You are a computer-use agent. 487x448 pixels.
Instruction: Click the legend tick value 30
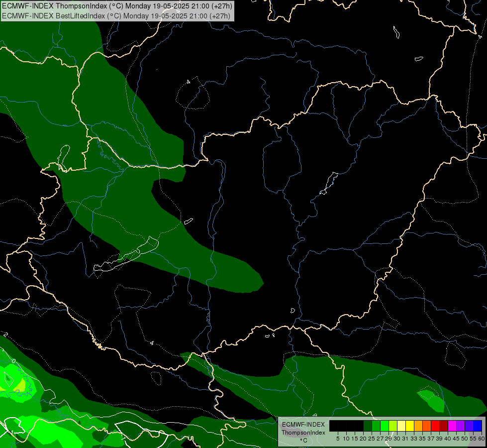397,439
